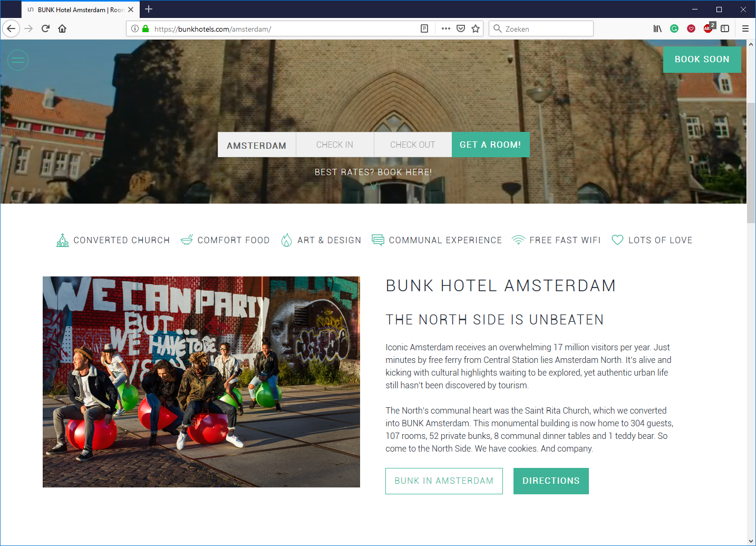Click the ART & DESIGN label
The image size is (756, 546).
point(329,240)
